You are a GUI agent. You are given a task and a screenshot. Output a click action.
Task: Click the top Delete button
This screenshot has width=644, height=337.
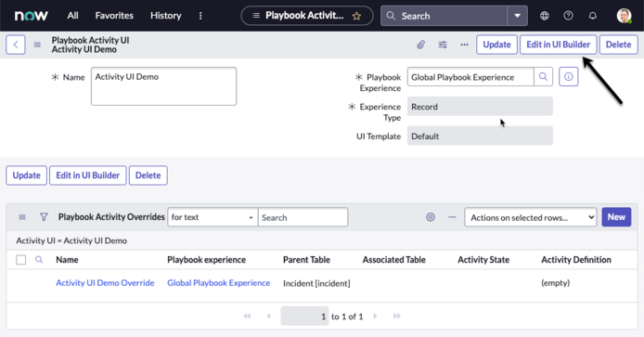point(618,45)
